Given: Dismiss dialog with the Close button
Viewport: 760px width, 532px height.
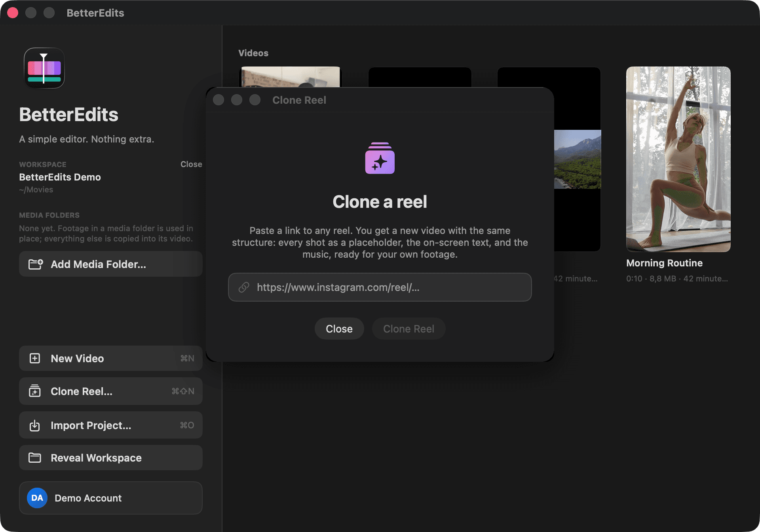Looking at the screenshot, I should 339,329.
